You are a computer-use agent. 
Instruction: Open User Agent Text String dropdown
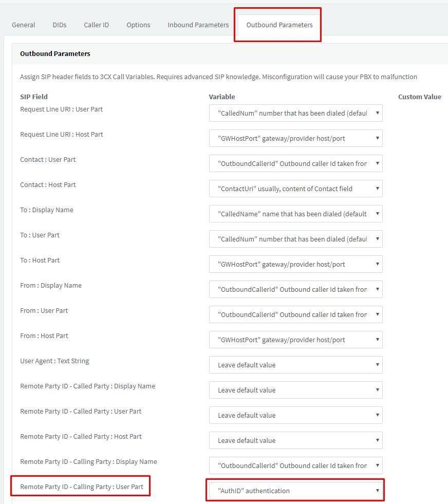295,365
